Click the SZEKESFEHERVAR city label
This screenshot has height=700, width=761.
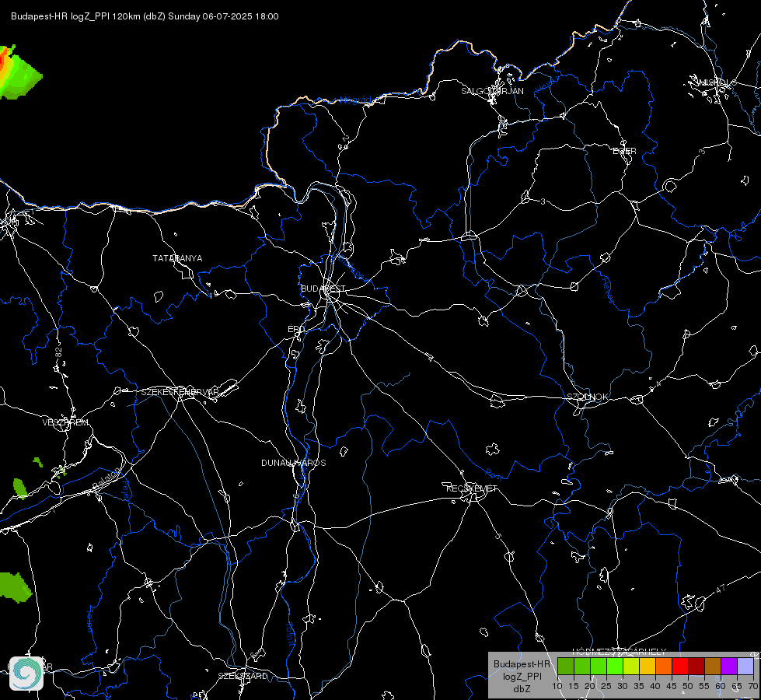tap(180, 392)
